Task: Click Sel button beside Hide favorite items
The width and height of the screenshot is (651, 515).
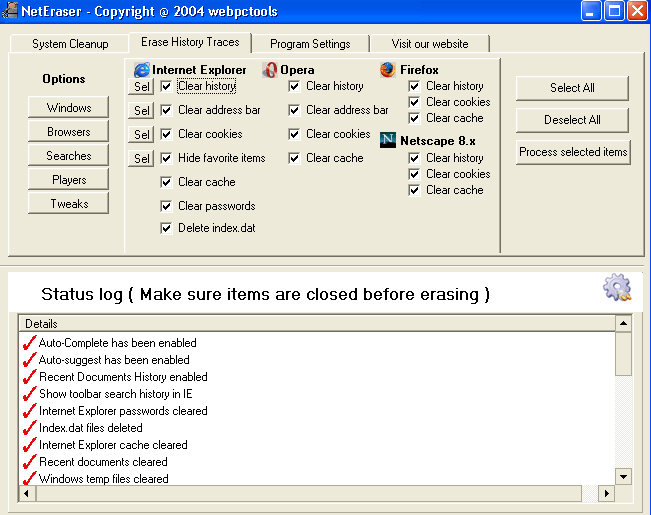Action: 141,159
